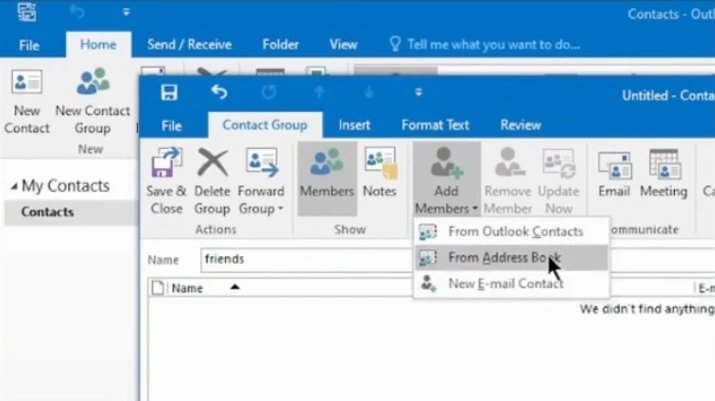Click Remove Member button
This screenshot has height=401, width=715.
tap(508, 181)
